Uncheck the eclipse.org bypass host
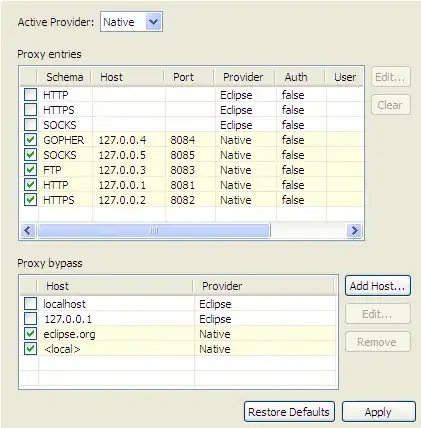421x428 pixels. click(x=30, y=334)
